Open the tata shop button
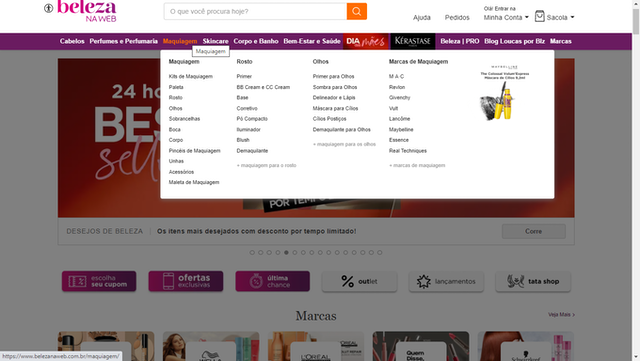Image resolution: width=640 pixels, height=361 pixels. tap(533, 281)
